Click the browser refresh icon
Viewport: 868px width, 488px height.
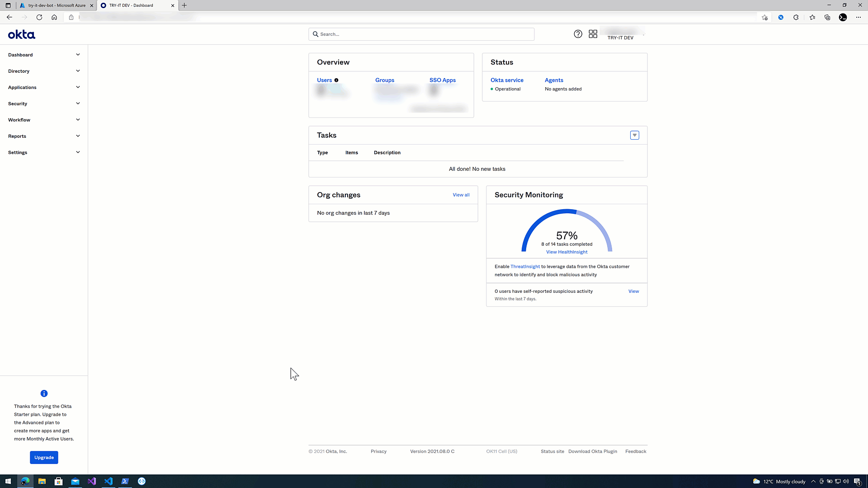coord(39,17)
